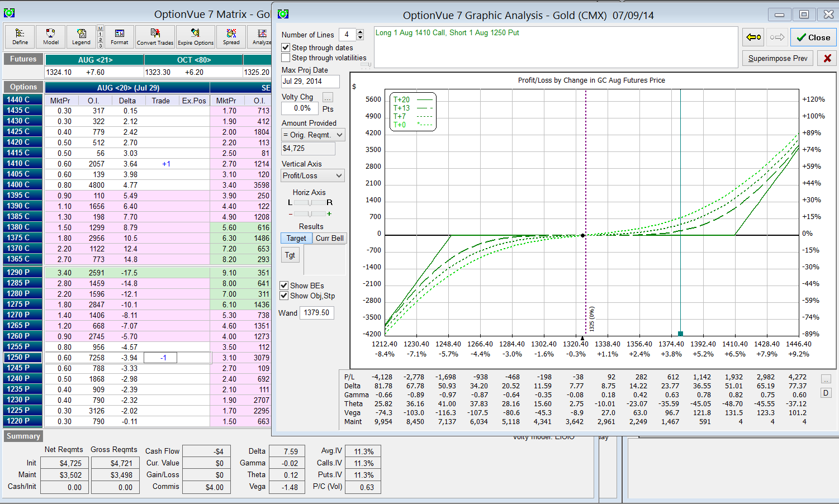Screen dimensions: 839x504
Task: Select the Target results tab
Action: (x=296, y=238)
